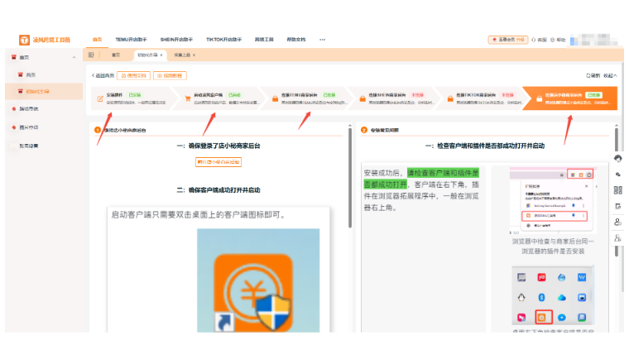Click the SHEIN merchant backend step lock icon

coord(363,98)
